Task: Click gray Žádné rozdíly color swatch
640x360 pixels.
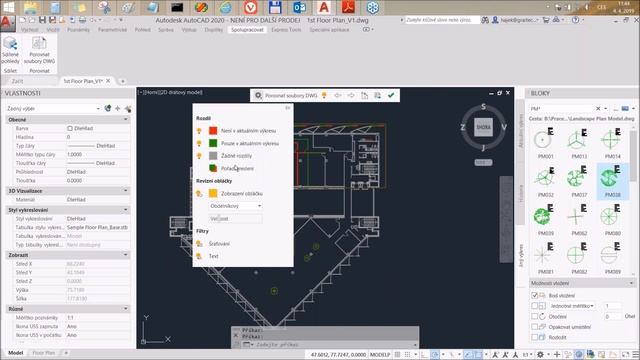Action: coord(213,156)
